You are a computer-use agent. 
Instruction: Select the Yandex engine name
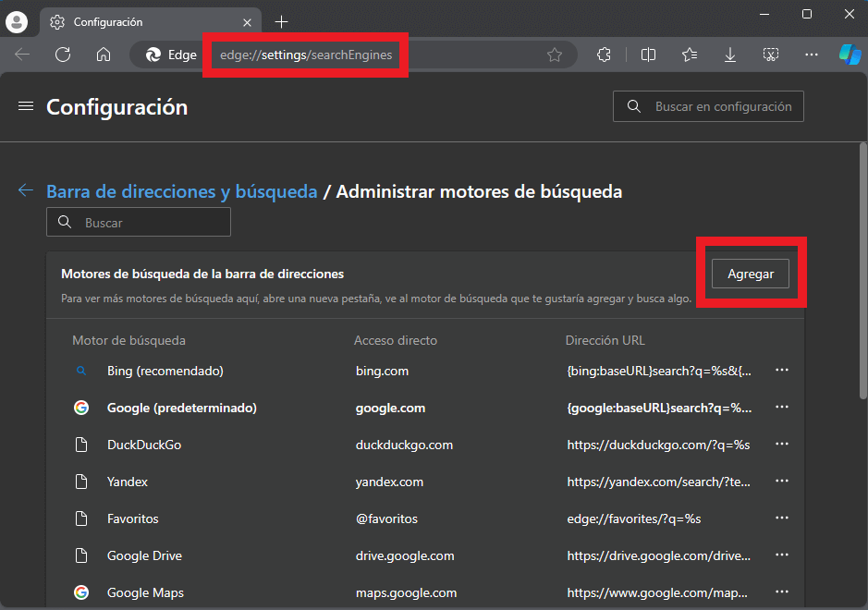coord(128,482)
